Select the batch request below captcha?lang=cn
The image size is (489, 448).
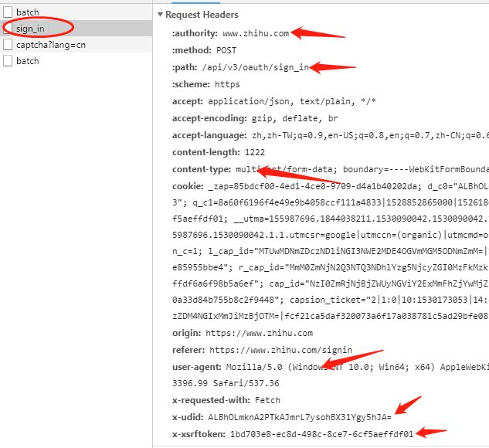tap(76, 61)
